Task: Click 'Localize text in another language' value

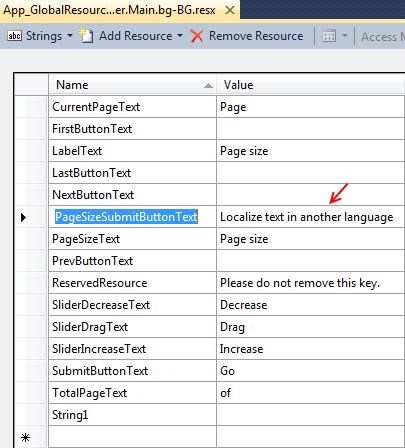Action: pyautogui.click(x=311, y=217)
